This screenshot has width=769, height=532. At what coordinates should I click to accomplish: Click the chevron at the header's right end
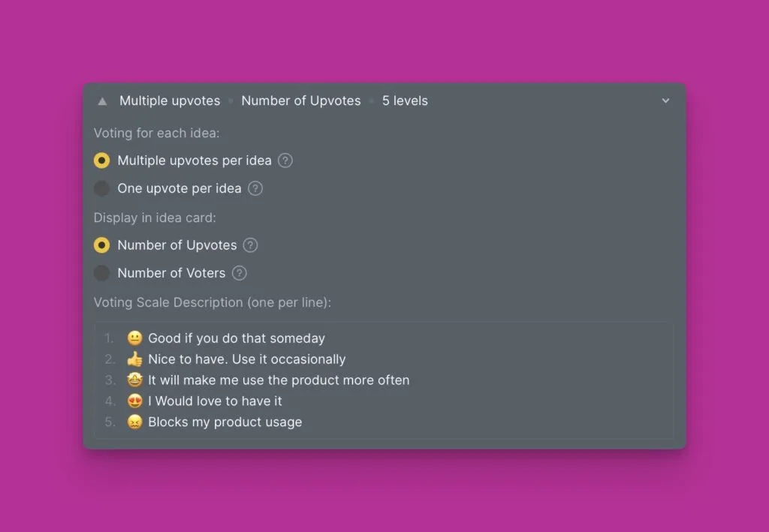click(665, 101)
